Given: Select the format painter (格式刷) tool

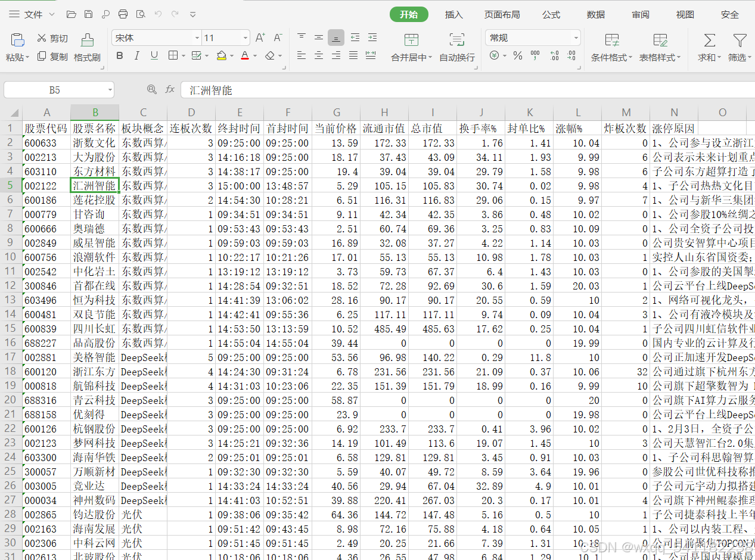Looking at the screenshot, I should (87, 47).
